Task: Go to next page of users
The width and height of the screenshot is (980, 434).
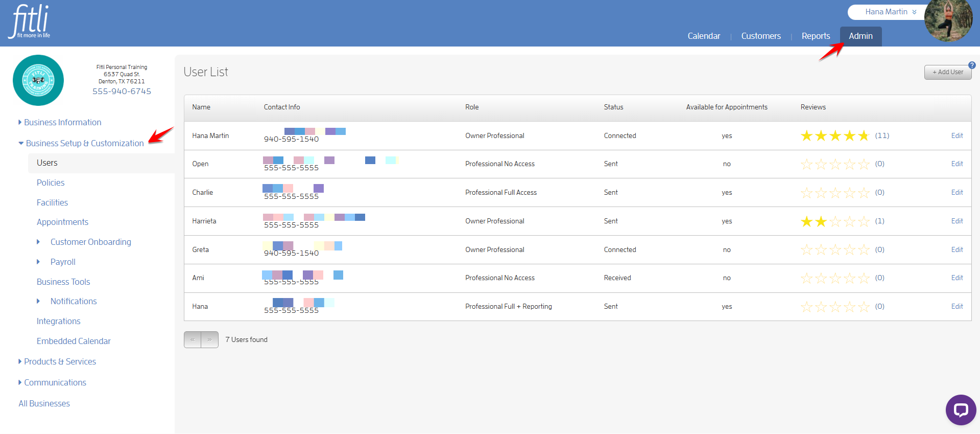Action: click(209, 339)
